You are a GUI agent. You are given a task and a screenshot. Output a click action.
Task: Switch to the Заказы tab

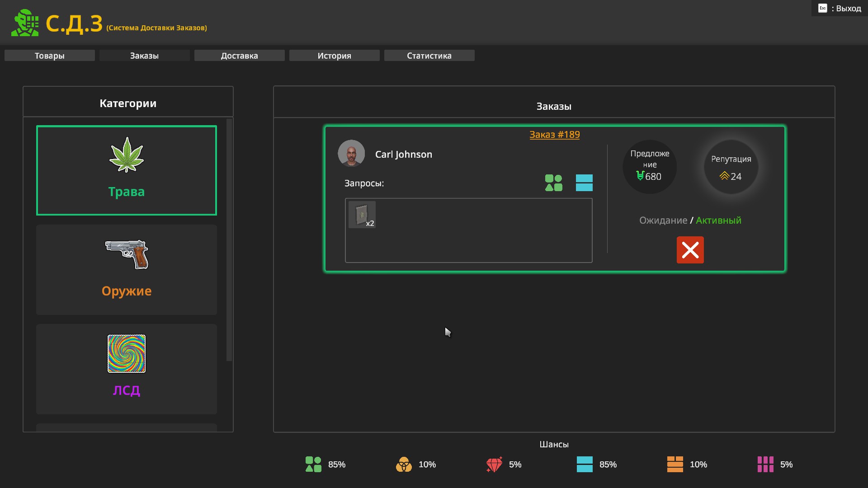(x=145, y=56)
